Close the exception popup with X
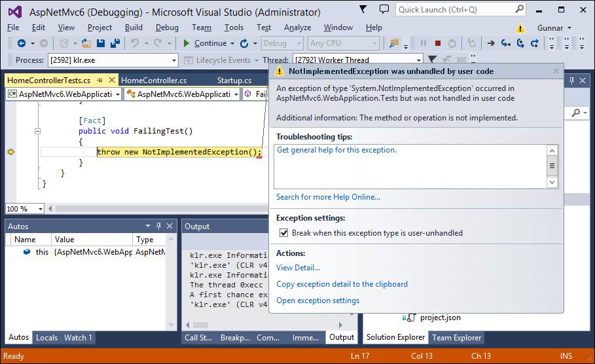This screenshot has width=595, height=364. pos(556,71)
